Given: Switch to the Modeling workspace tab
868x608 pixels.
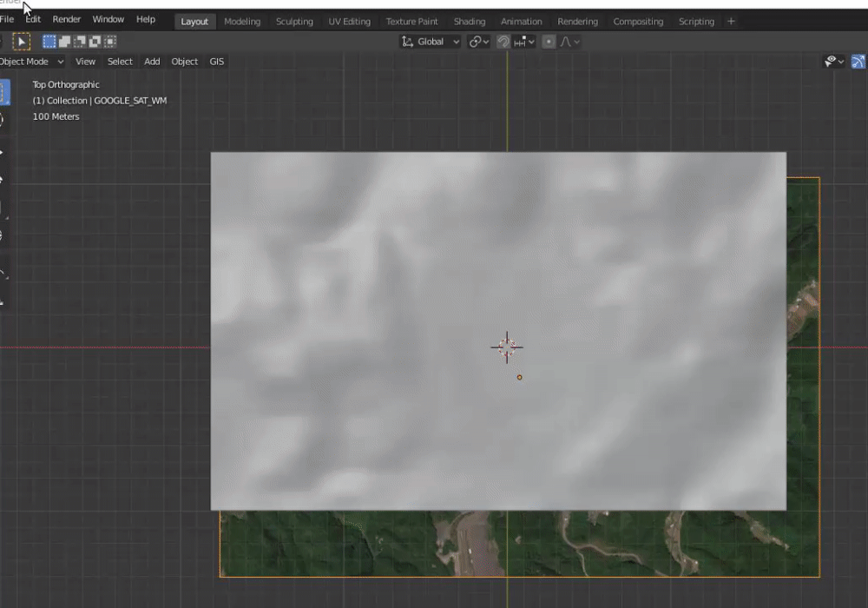Looking at the screenshot, I should point(242,22).
